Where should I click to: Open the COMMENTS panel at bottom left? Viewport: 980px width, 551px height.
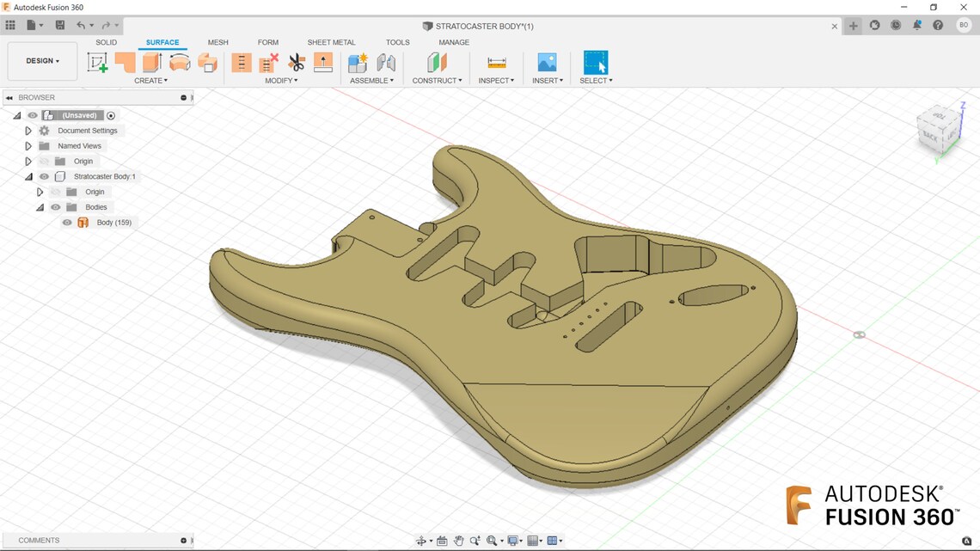click(x=40, y=540)
